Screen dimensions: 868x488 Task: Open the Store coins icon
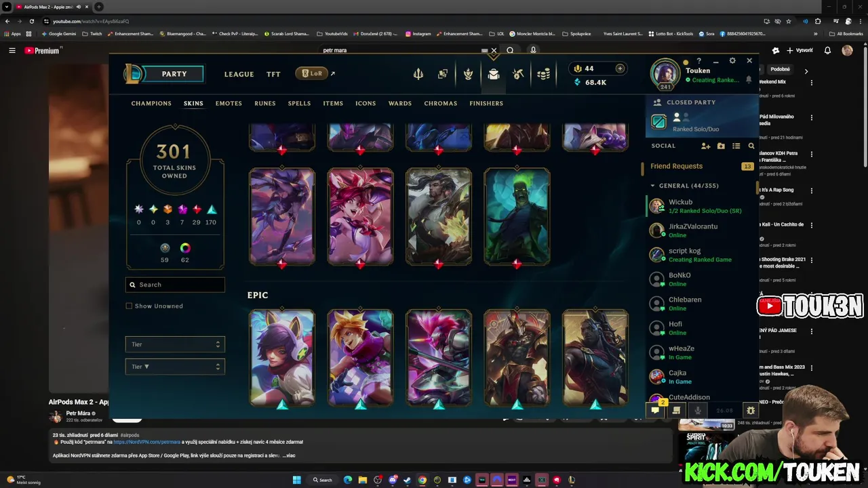[x=543, y=75]
